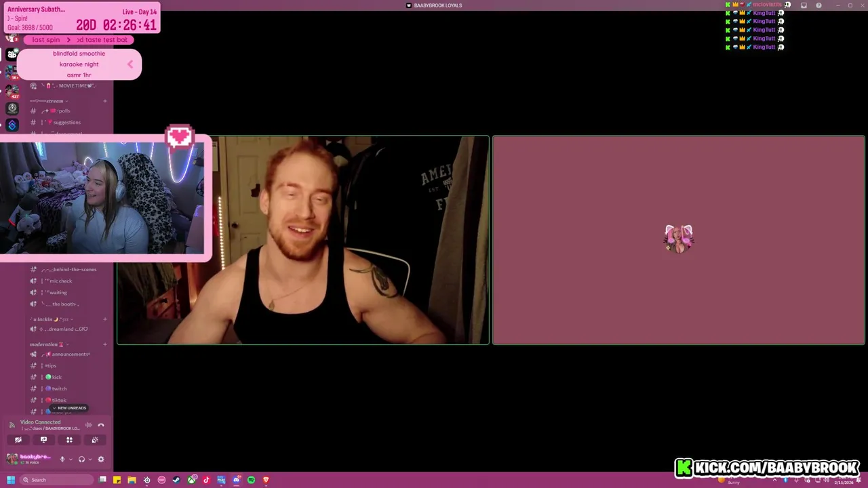
Task: Open the twitch text channel
Action: point(67,388)
